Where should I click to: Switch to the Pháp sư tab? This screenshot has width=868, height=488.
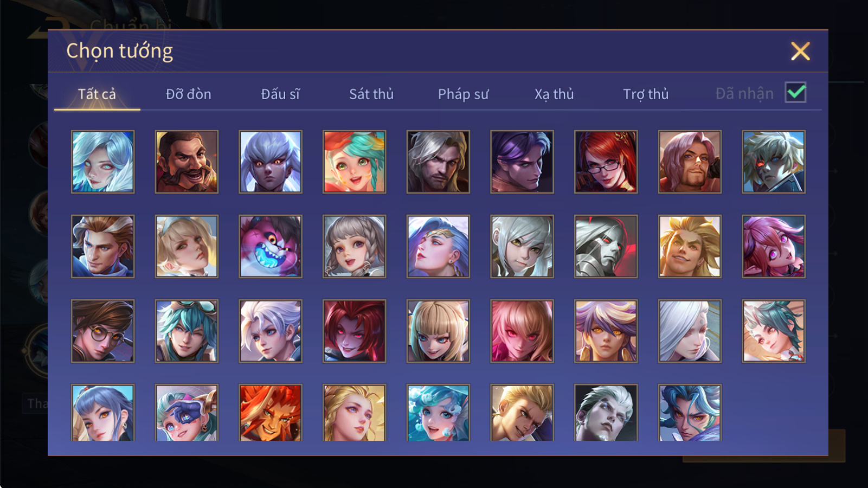(463, 94)
